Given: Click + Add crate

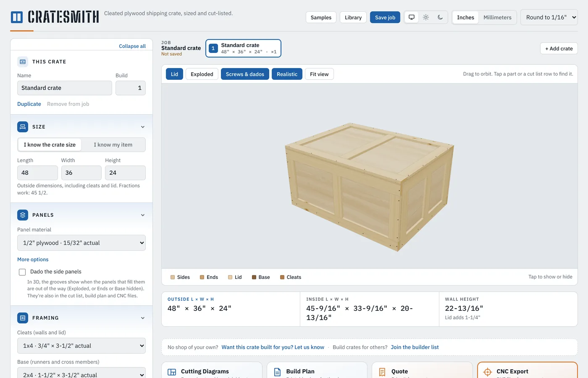Looking at the screenshot, I should pyautogui.click(x=559, y=48).
